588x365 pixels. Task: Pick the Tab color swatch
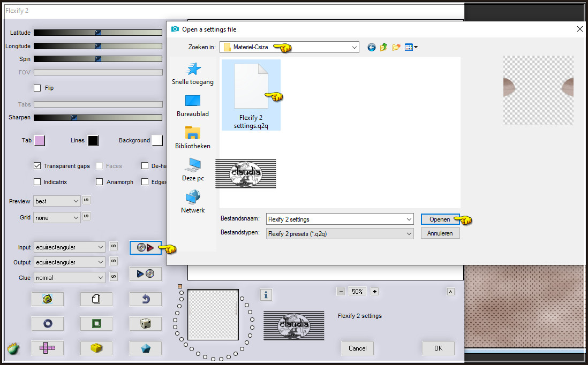pos(40,141)
